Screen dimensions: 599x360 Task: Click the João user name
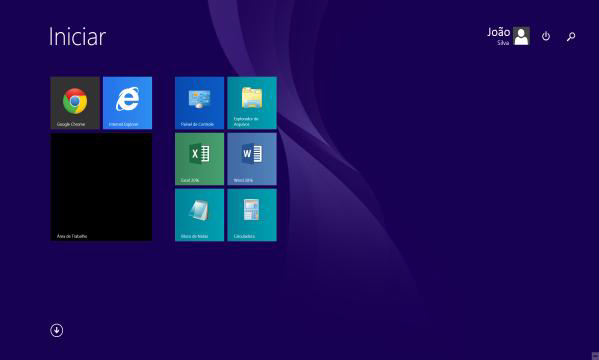pos(498,32)
